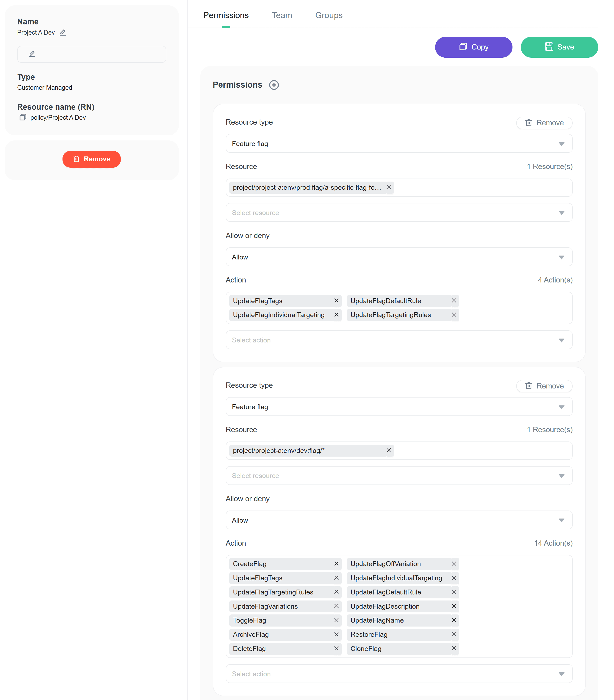Remove the UpdateFlagDefaultRule tag in the first permission
The width and height of the screenshot is (614, 700).
coord(454,301)
